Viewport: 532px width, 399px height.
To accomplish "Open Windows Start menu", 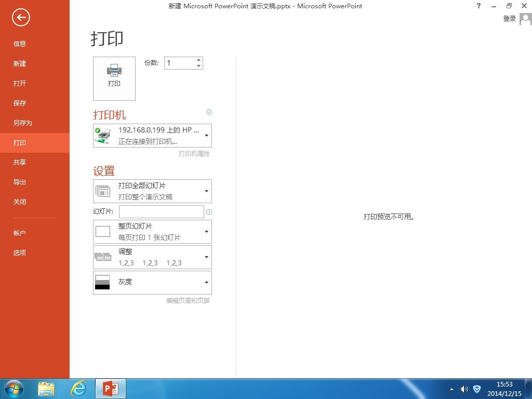I will pos(14,389).
